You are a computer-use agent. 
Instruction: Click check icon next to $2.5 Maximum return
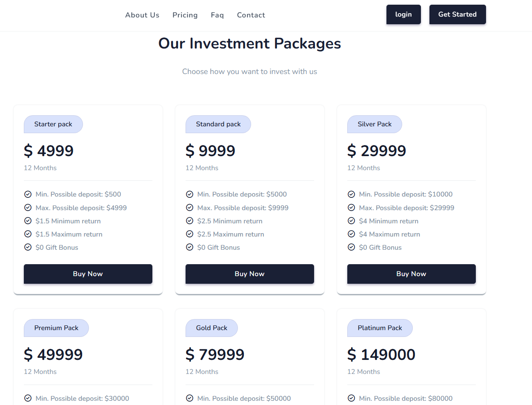coord(190,234)
